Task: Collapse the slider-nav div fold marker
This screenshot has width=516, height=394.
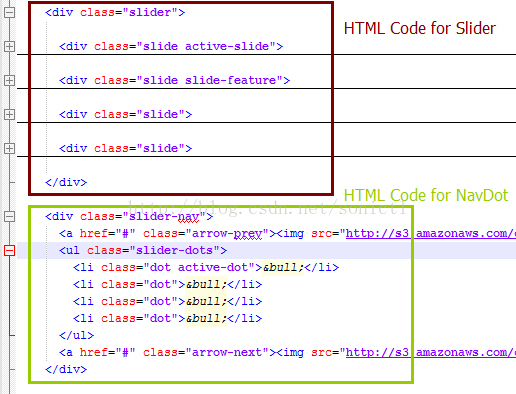Action: [x=9, y=217]
